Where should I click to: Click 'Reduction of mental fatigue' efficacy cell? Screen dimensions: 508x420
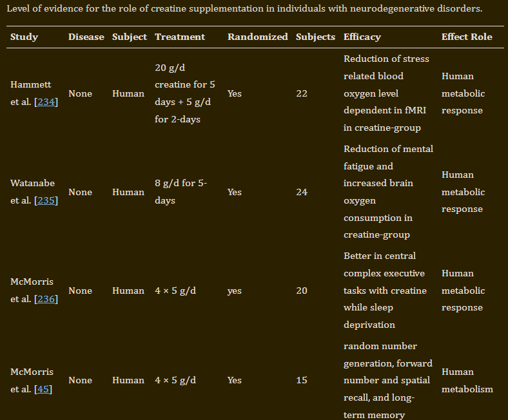pyautogui.click(x=388, y=192)
